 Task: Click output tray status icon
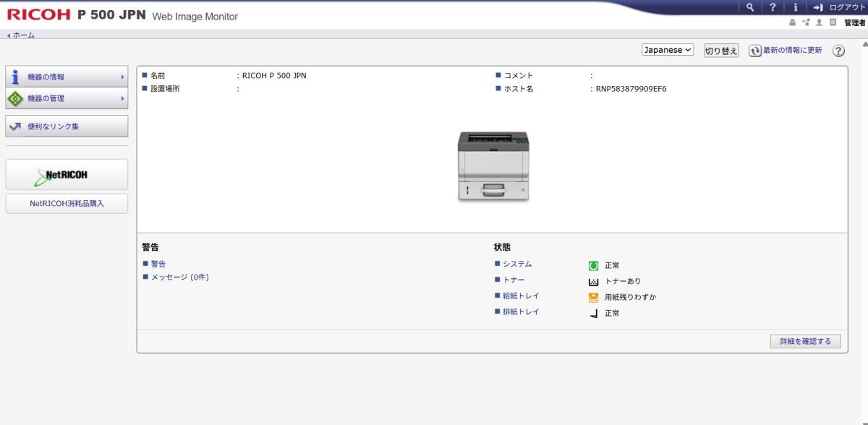pyautogui.click(x=594, y=313)
